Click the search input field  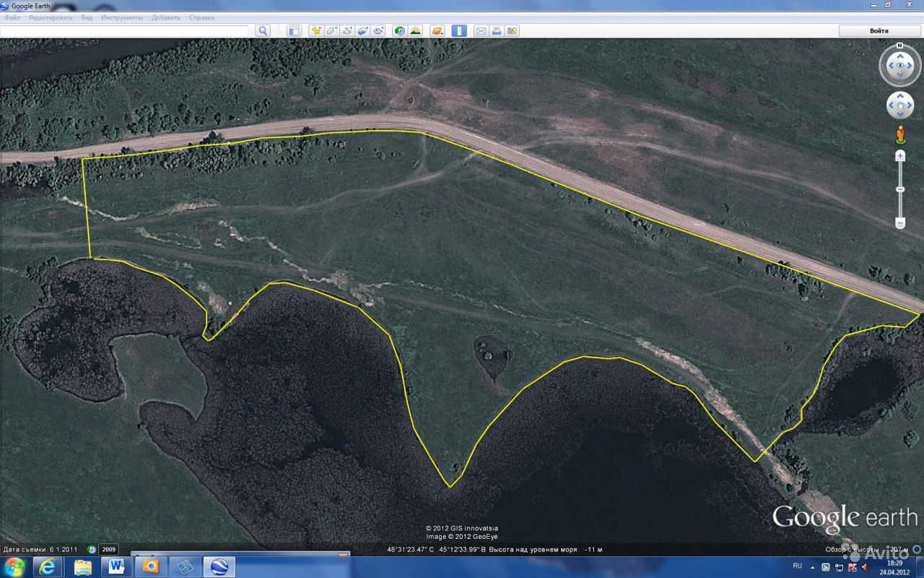[124, 30]
